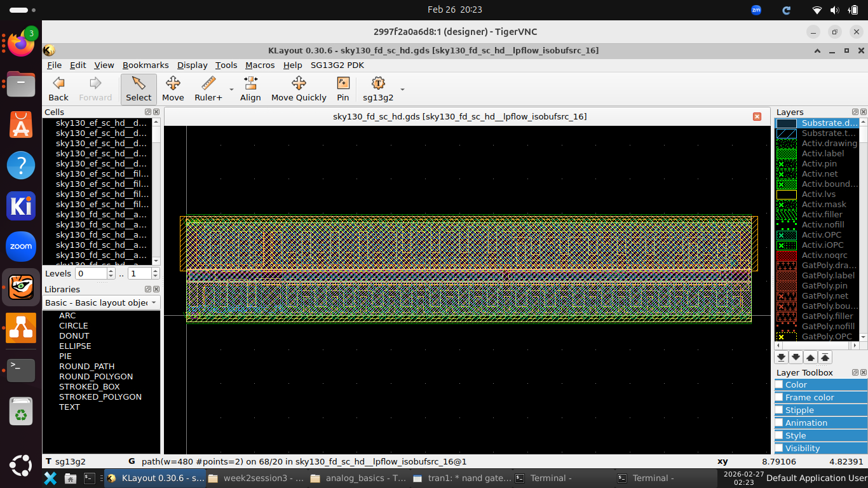Open the sg13g2 technology dropdown arrow
Screen dimensions: 868x488
point(402,89)
